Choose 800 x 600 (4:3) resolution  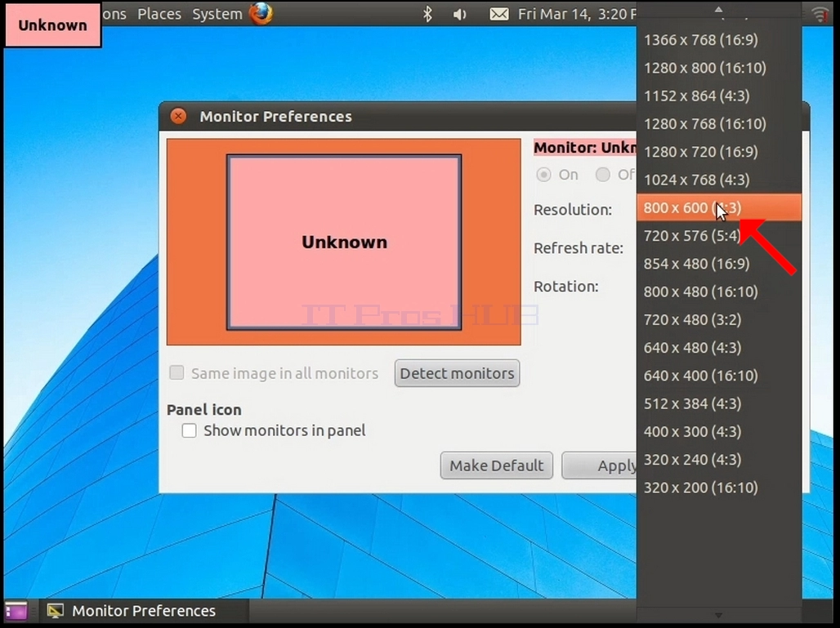pyautogui.click(x=719, y=207)
